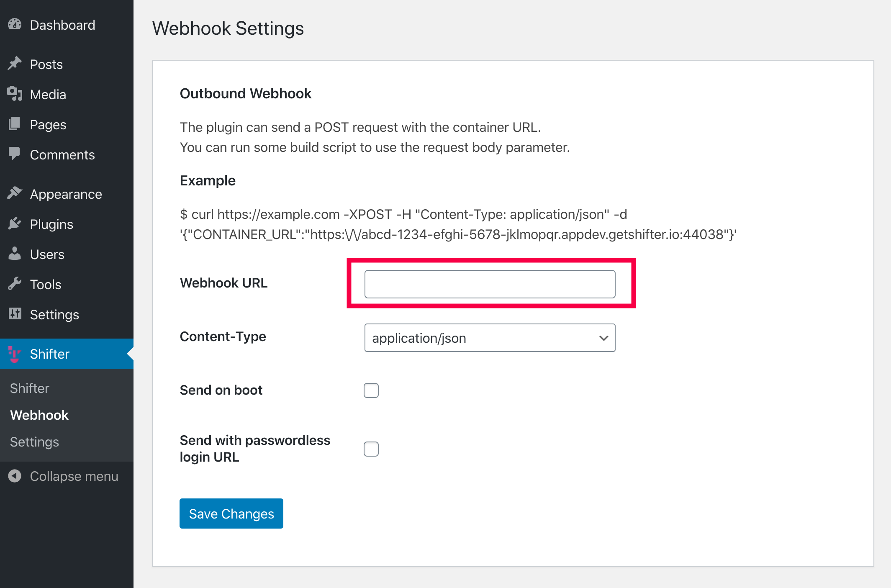Open the Webhook submenu item
Screen dimensions: 891x588
(x=39, y=415)
